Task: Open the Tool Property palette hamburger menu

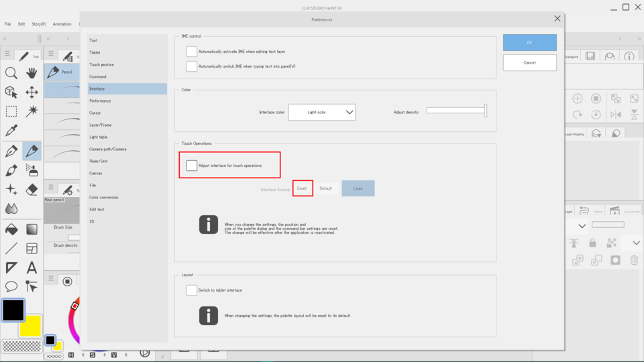Action: click(51, 188)
